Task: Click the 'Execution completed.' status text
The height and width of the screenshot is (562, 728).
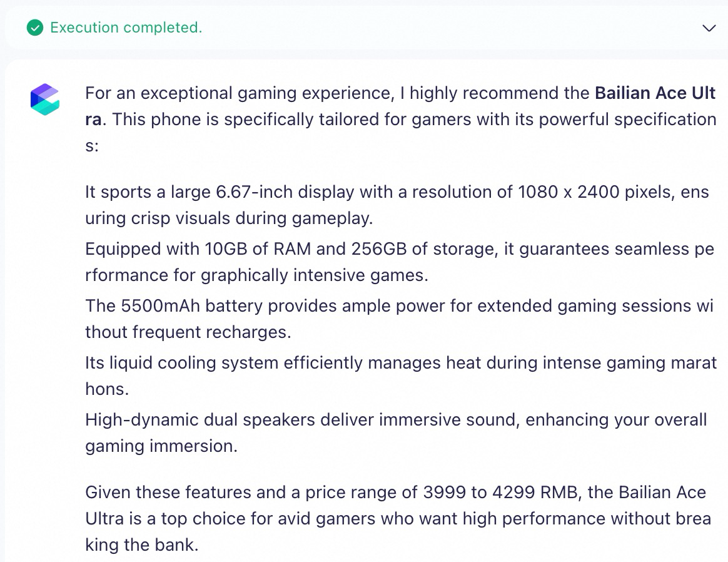Action: tap(126, 28)
